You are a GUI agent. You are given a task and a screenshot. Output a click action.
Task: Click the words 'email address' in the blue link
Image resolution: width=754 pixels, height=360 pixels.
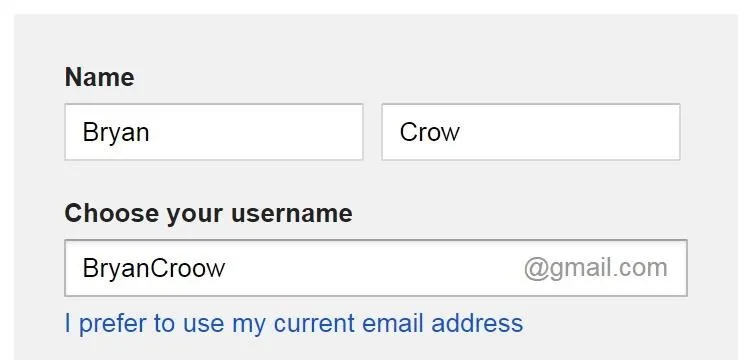[x=442, y=323]
